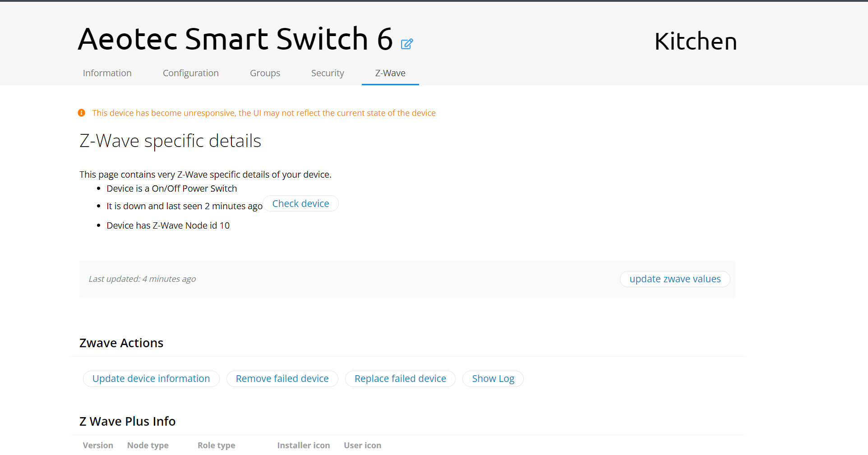This screenshot has height=455, width=868.
Task: Click the Installer icon column header
Action: click(303, 446)
